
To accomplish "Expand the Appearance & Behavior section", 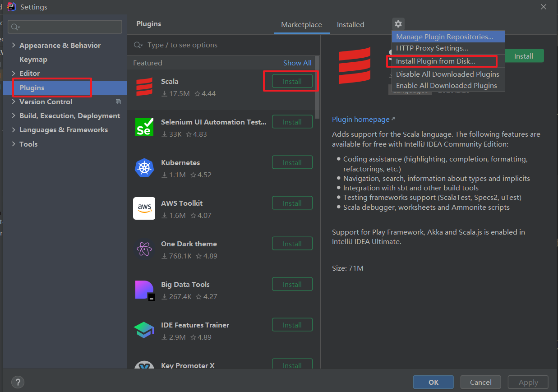I will (13, 45).
